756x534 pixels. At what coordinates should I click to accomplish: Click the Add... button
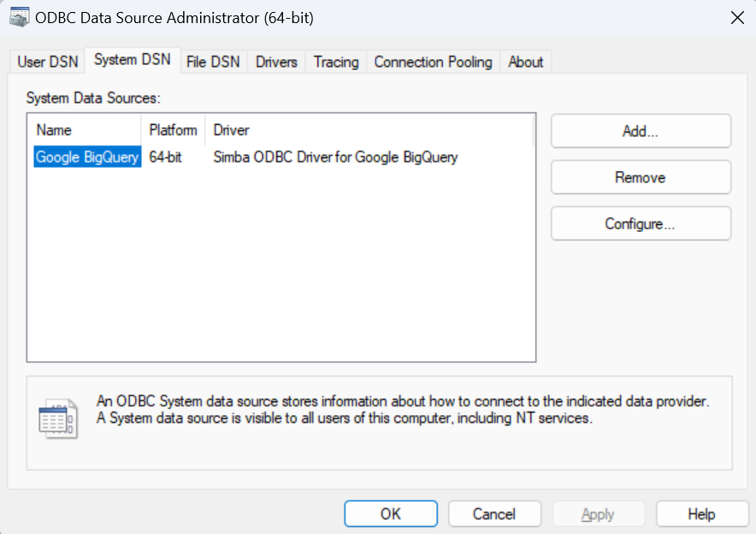[x=641, y=131]
